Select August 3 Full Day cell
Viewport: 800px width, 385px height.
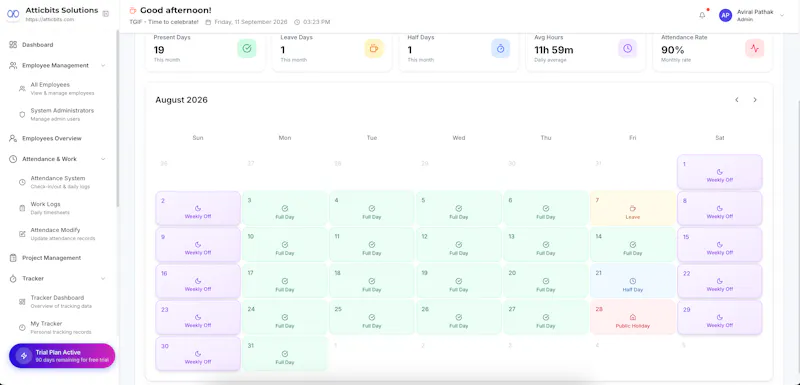pos(285,208)
